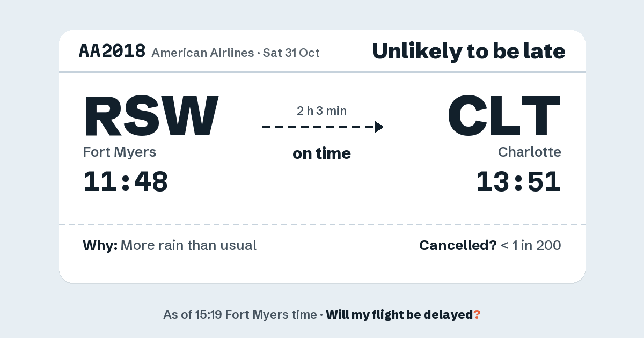Click the Unlikely to be late headline
Image resolution: width=644 pixels, height=338 pixels.
pyautogui.click(x=469, y=52)
